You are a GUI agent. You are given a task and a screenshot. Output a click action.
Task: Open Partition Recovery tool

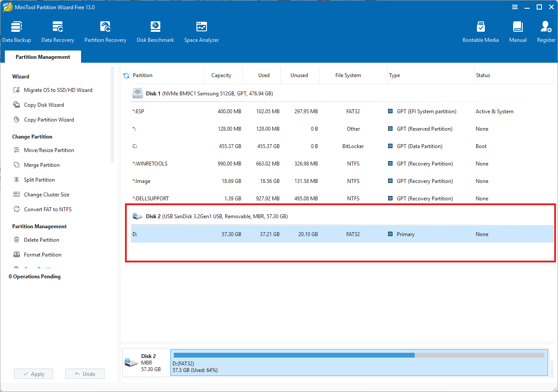point(105,32)
